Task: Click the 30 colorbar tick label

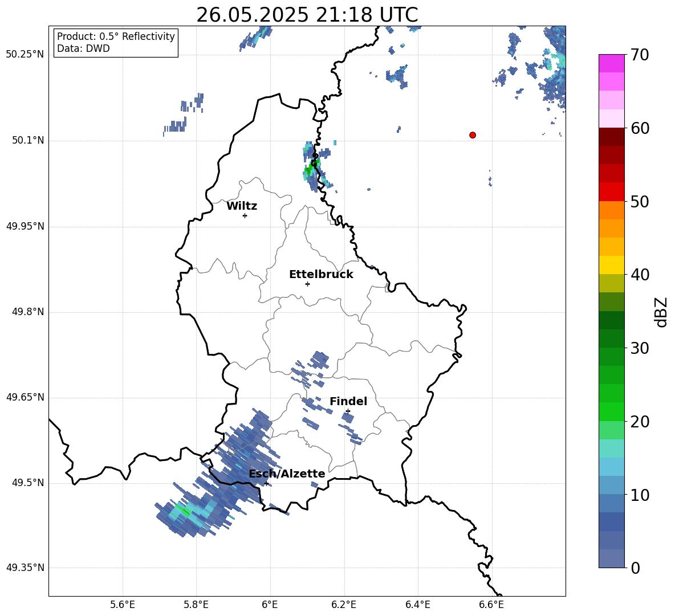Action: (640, 348)
